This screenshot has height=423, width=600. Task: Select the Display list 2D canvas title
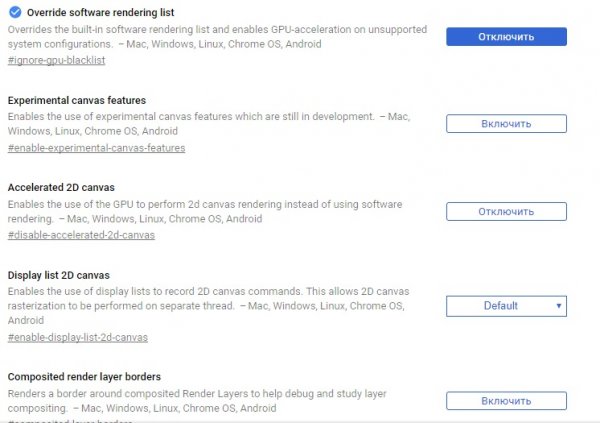click(x=58, y=275)
